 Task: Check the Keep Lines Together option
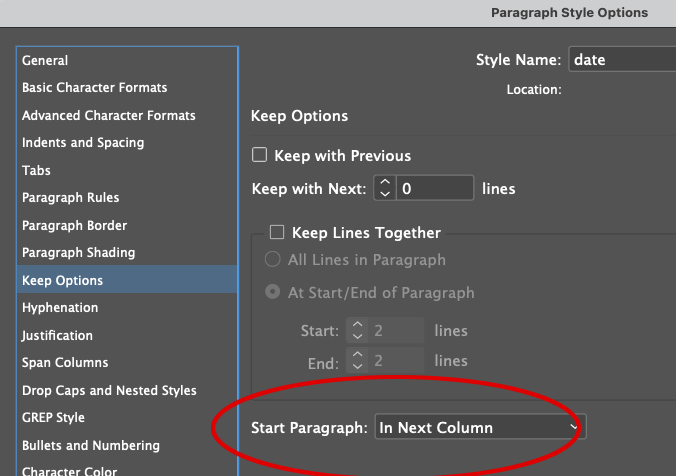pos(277,233)
